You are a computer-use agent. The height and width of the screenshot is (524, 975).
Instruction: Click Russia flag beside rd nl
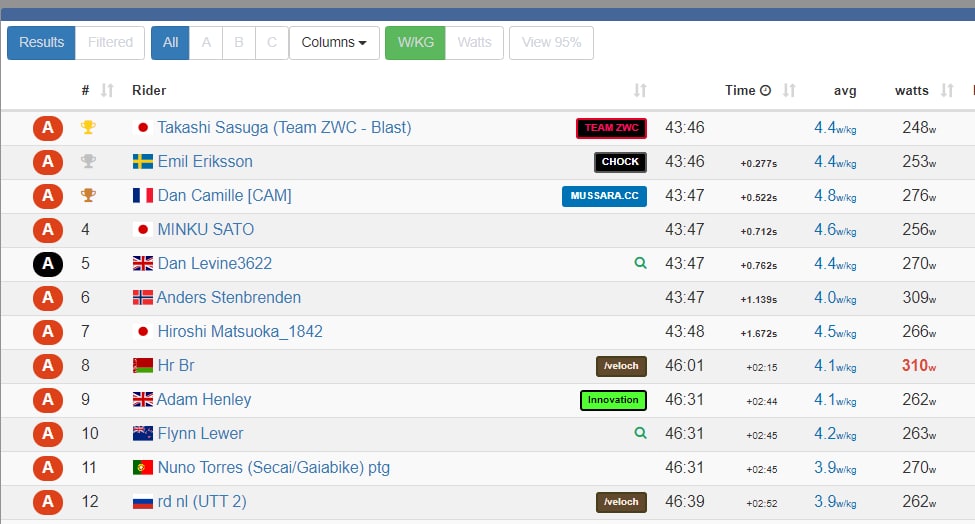point(142,502)
